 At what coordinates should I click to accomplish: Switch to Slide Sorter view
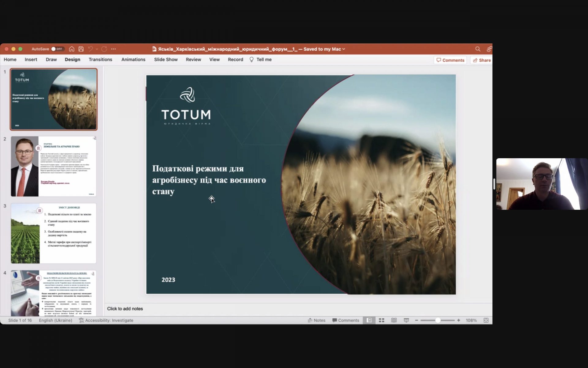tap(382, 320)
